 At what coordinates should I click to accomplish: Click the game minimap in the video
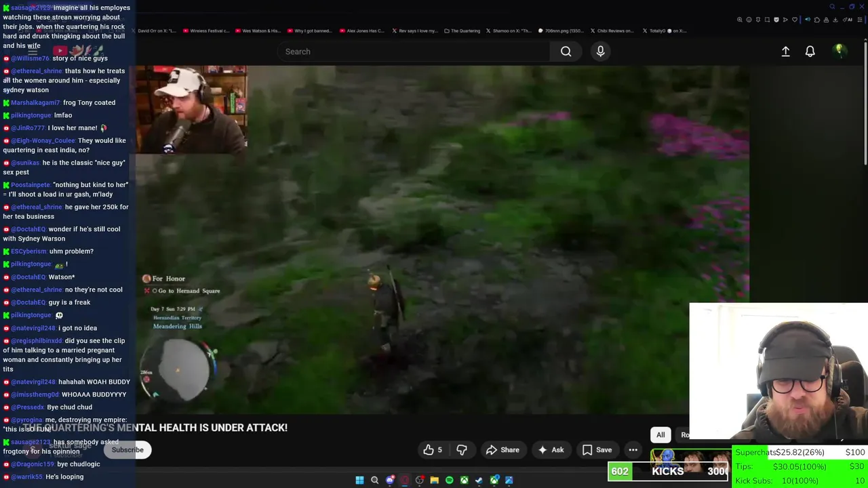pyautogui.click(x=180, y=369)
